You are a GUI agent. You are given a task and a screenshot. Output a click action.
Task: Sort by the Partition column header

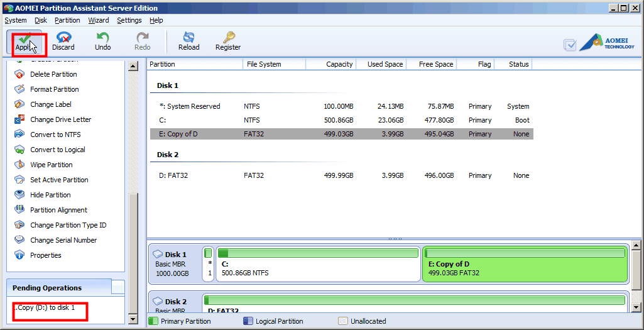pyautogui.click(x=195, y=64)
